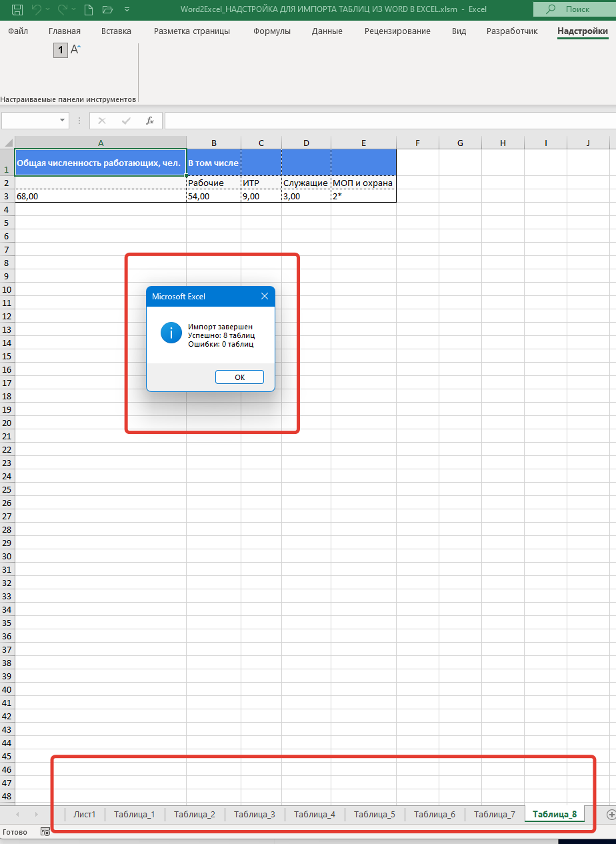Close the Microsoft Excel message dialog

tap(264, 296)
